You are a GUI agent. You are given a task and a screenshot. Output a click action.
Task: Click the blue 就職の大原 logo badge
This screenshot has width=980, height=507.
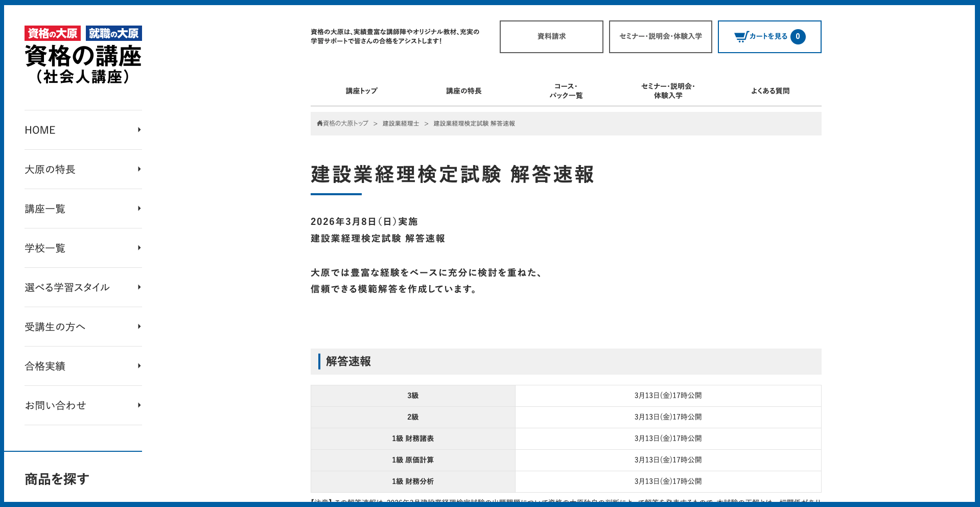(113, 33)
